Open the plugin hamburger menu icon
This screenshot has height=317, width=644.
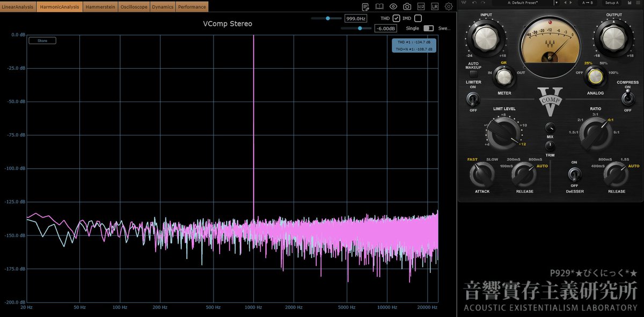638,3
